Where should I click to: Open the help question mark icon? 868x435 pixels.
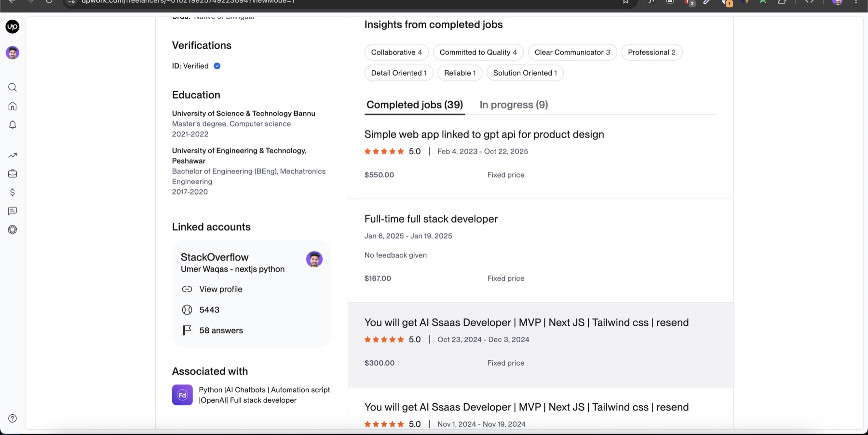tap(13, 419)
